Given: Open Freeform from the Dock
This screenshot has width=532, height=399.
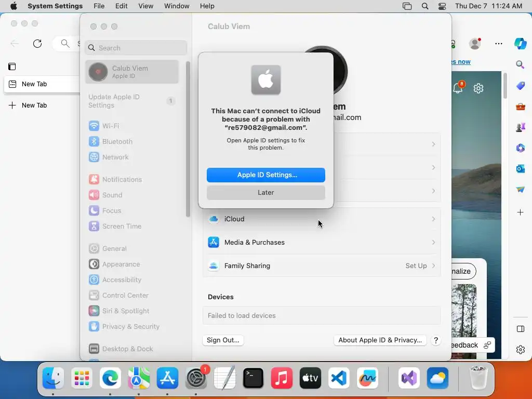Looking at the screenshot, I should coord(367,378).
